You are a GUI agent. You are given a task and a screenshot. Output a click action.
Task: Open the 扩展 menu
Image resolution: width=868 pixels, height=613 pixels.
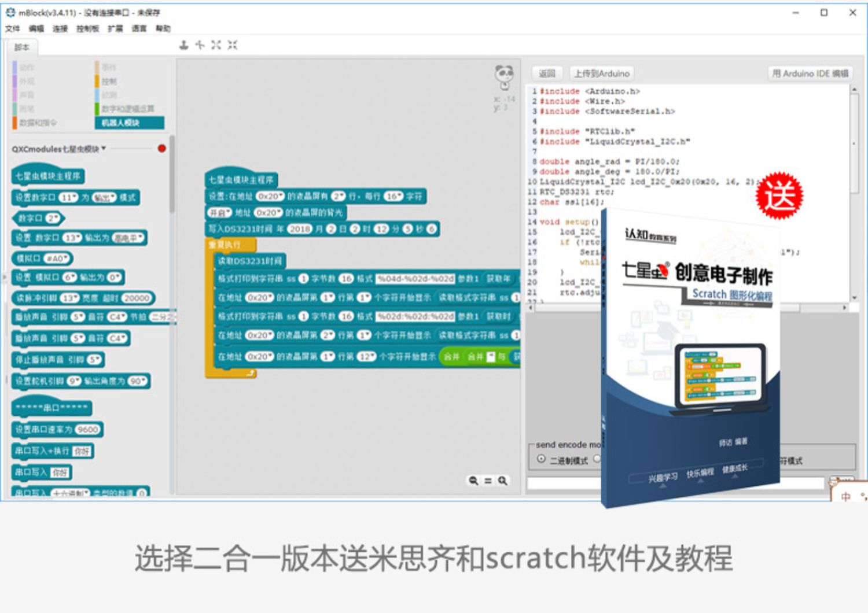115,28
